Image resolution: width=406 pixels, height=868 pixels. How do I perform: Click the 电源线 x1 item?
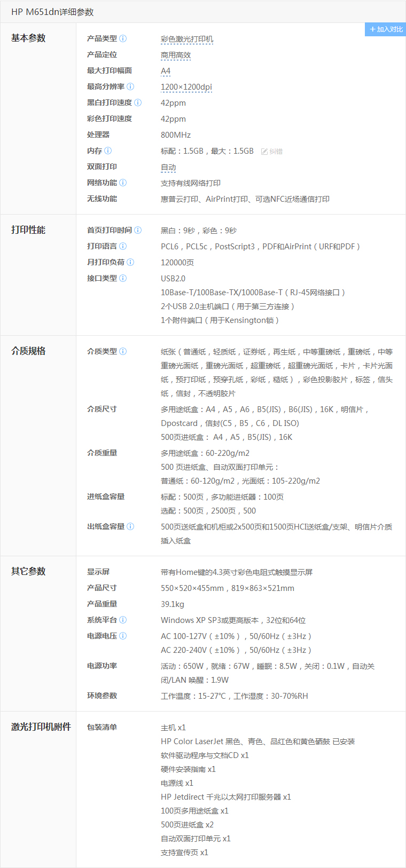pos(177,783)
